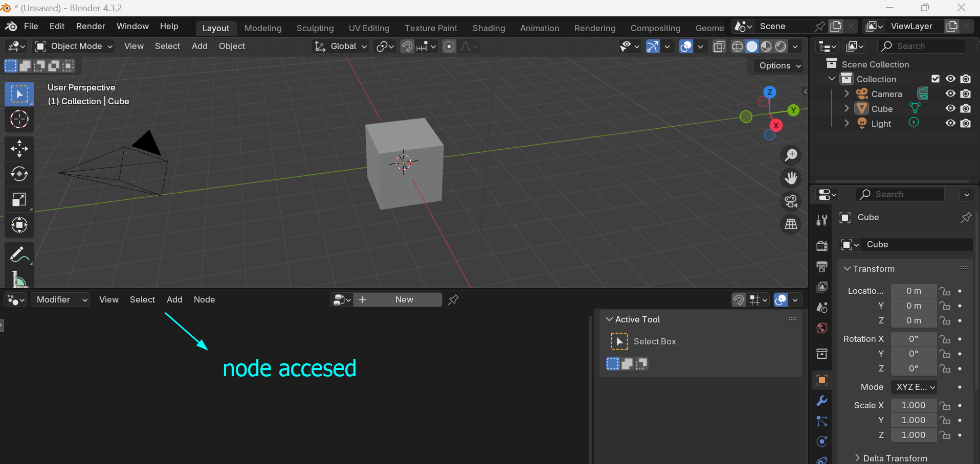The image size is (980, 464).
Task: Open the Modifiers properties tab
Action: click(x=822, y=401)
